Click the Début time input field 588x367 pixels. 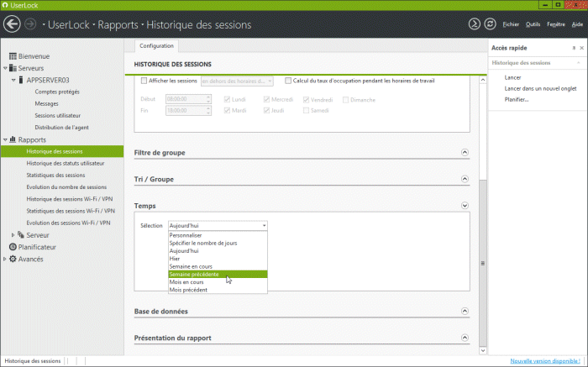click(189, 99)
